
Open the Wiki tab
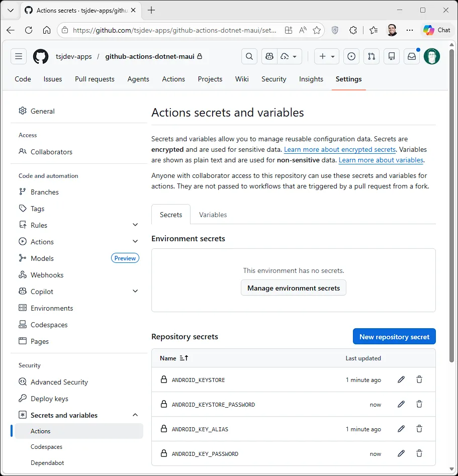(x=242, y=79)
